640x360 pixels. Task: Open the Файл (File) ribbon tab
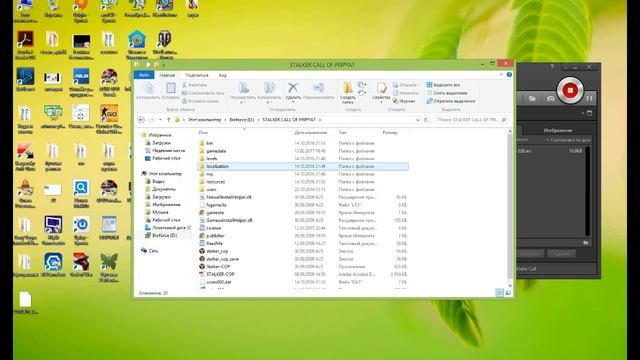[144, 75]
